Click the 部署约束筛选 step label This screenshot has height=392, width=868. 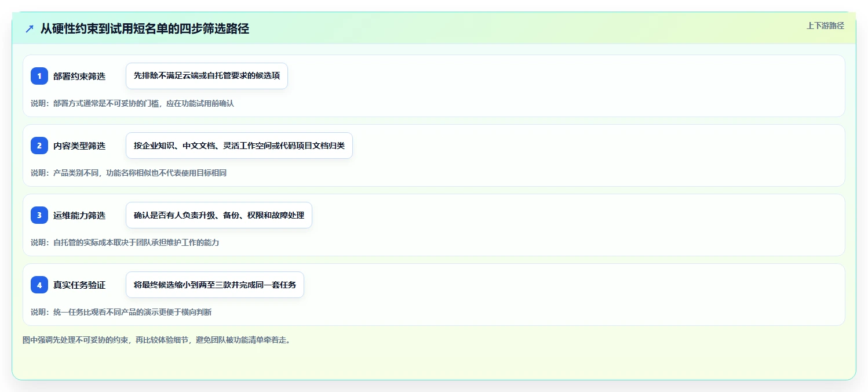pos(79,76)
